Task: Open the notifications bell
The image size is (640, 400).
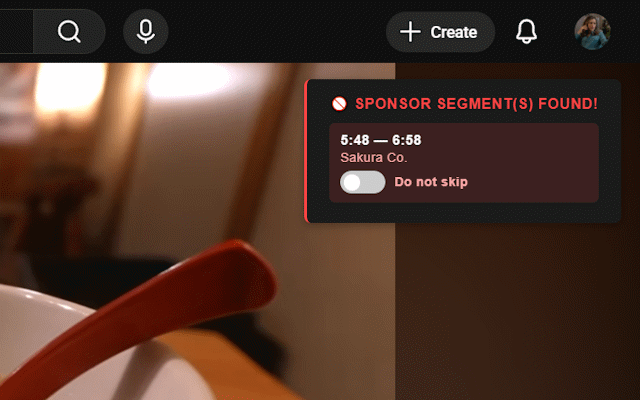Action: click(x=526, y=31)
